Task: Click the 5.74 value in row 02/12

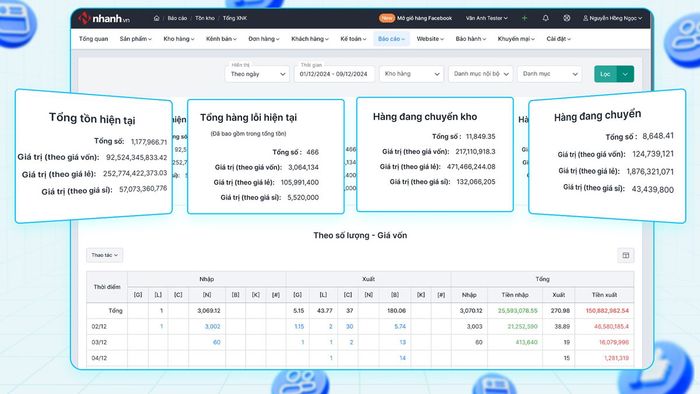Action: pos(400,327)
